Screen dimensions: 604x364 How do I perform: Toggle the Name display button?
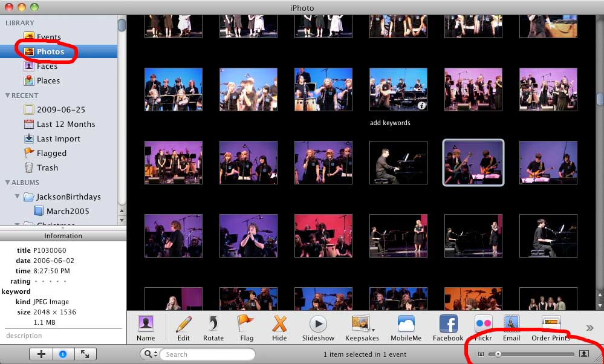pos(146,327)
